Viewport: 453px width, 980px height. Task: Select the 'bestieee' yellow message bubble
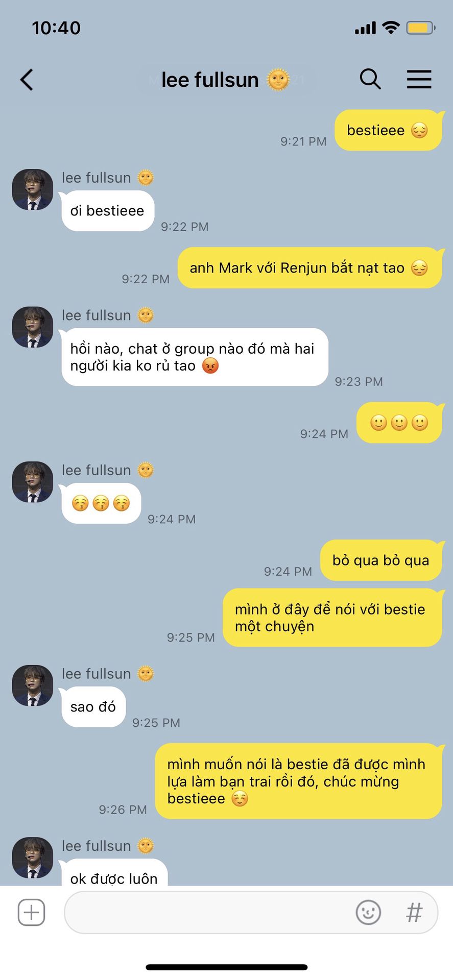click(x=388, y=130)
